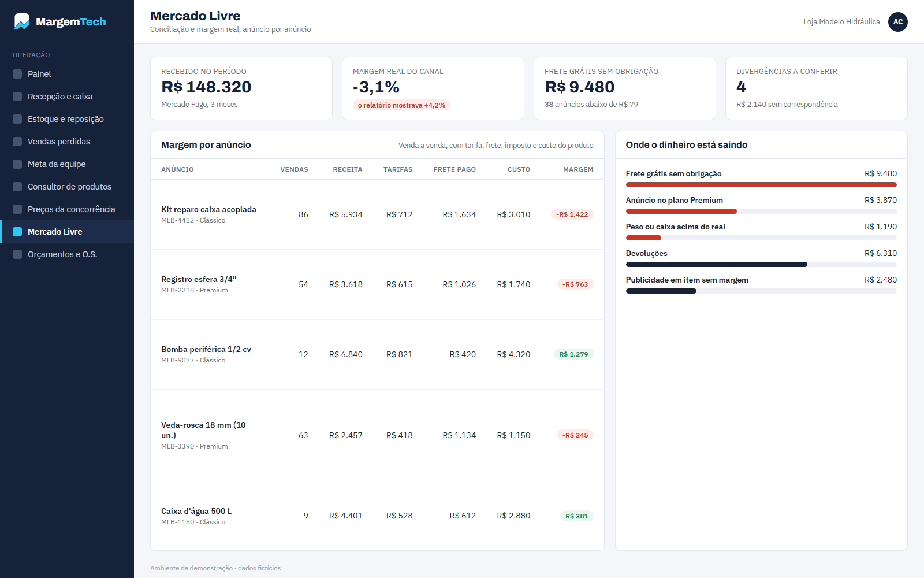This screenshot has height=578, width=924.
Task: Select the Bomba periférica 1/2 cv listing
Action: click(377, 354)
